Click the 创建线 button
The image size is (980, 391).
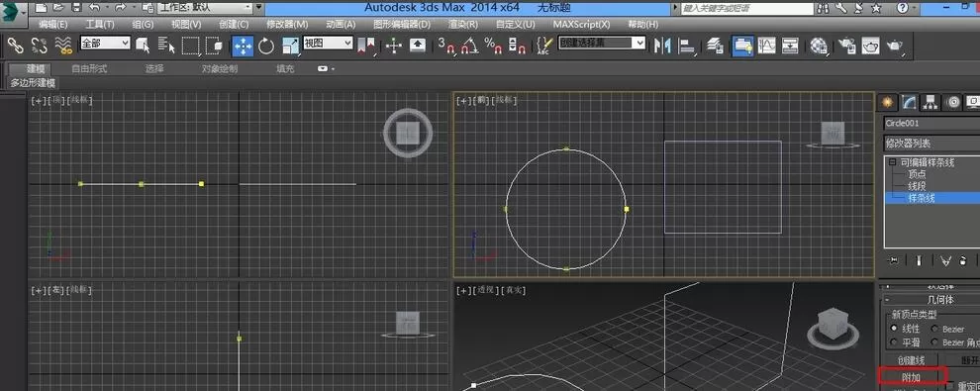tap(911, 360)
